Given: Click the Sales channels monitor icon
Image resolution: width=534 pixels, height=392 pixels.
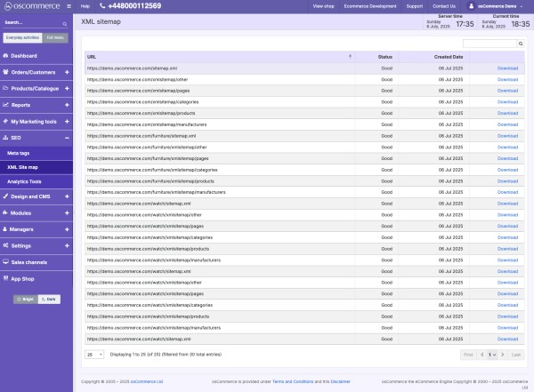Looking at the screenshot, I should click(x=5, y=262).
